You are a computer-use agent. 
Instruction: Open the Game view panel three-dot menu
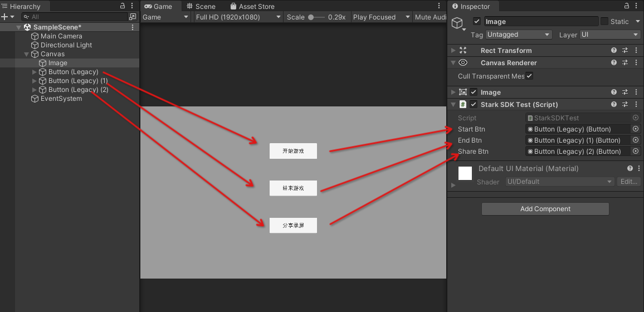coord(438,6)
